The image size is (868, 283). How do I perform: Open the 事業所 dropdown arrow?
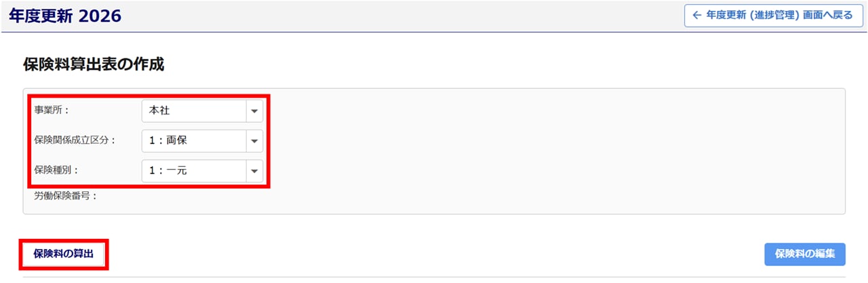pos(254,111)
